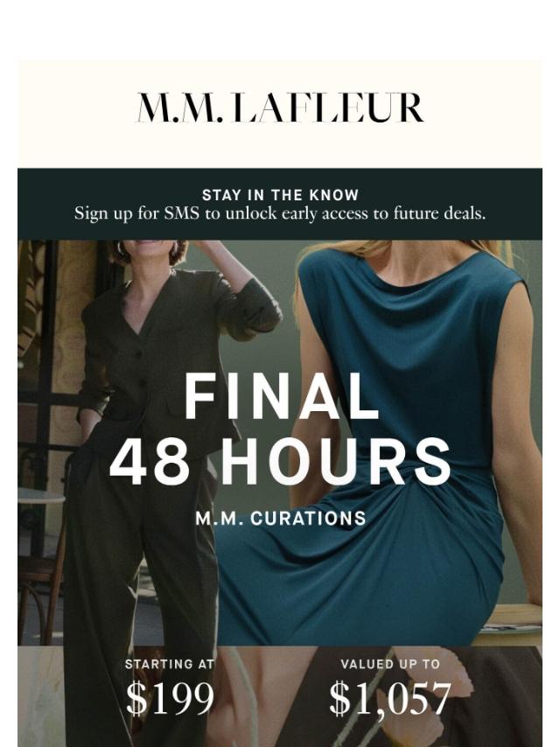Open the M.M. CURATIONS label
This screenshot has width=560, height=747.
281,519
